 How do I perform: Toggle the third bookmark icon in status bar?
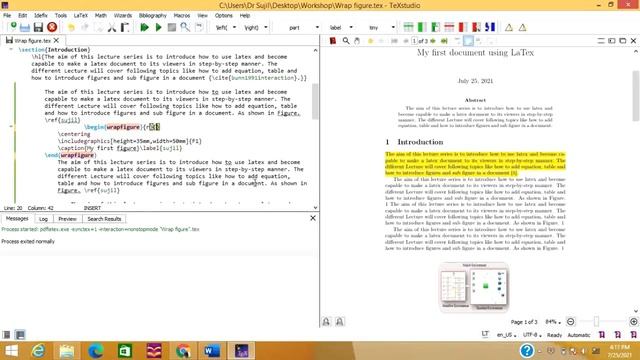[633, 335]
